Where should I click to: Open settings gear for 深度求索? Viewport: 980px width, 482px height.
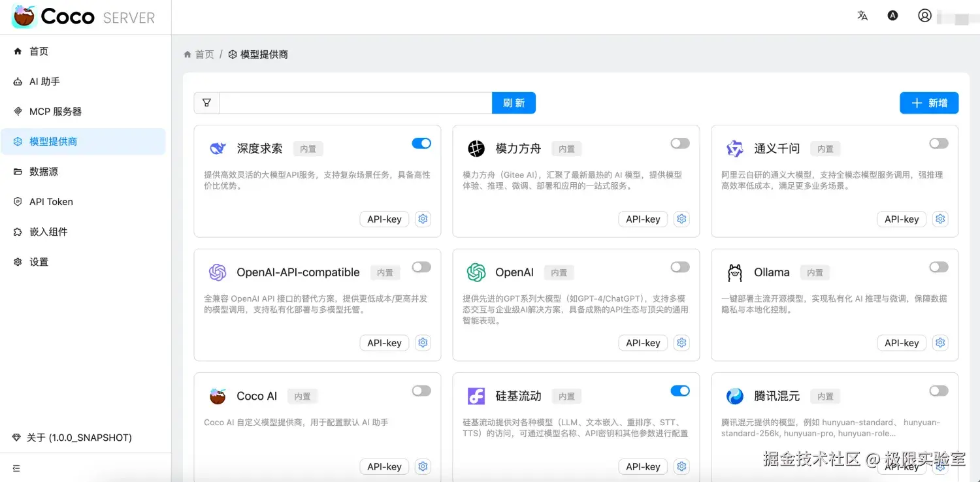coord(423,219)
